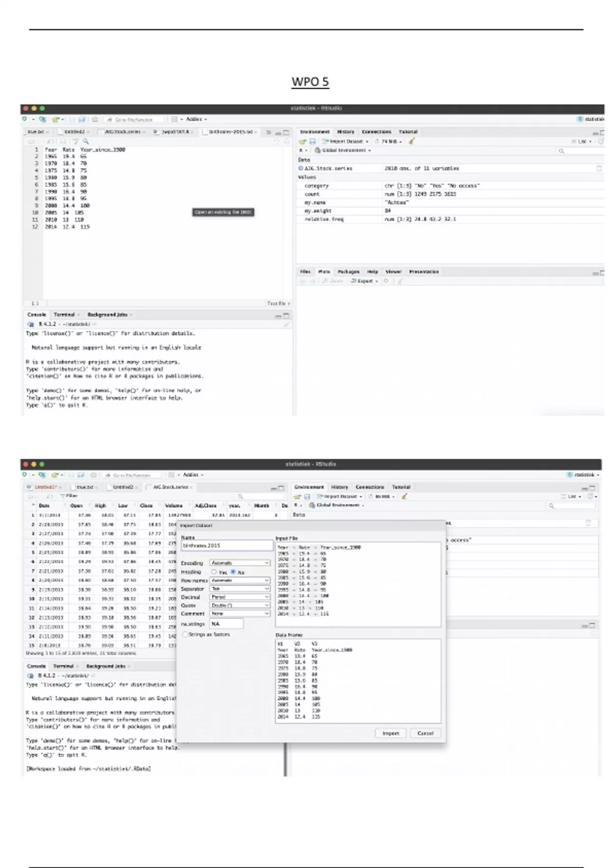Expand the Decimal dropdown set to Period

point(240,597)
